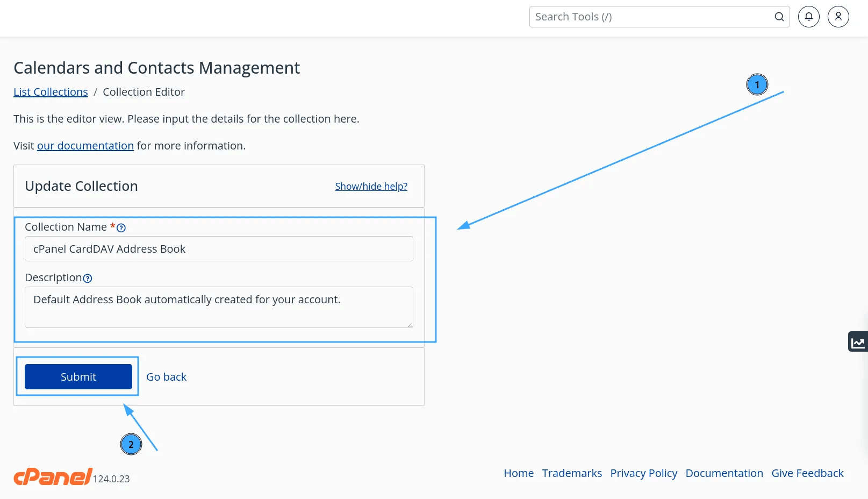The width and height of the screenshot is (868, 499).
Task: Click the cPanel logo in the footer
Action: click(x=52, y=476)
